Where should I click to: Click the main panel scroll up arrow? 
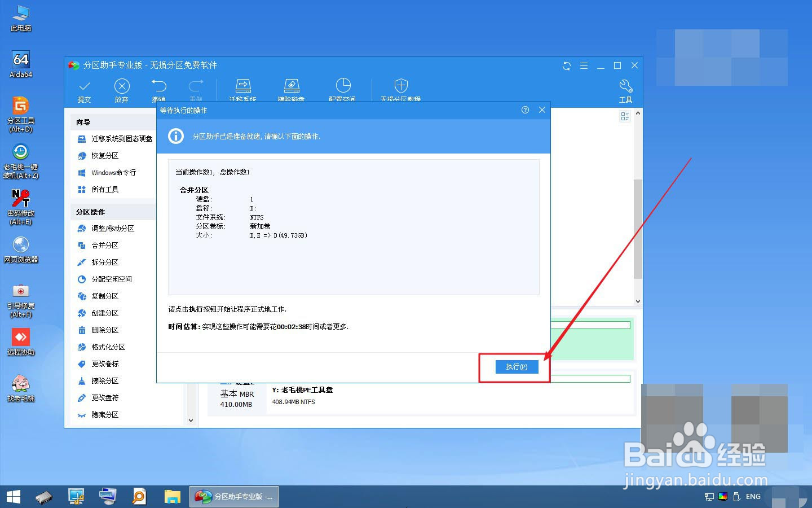pos(638,113)
